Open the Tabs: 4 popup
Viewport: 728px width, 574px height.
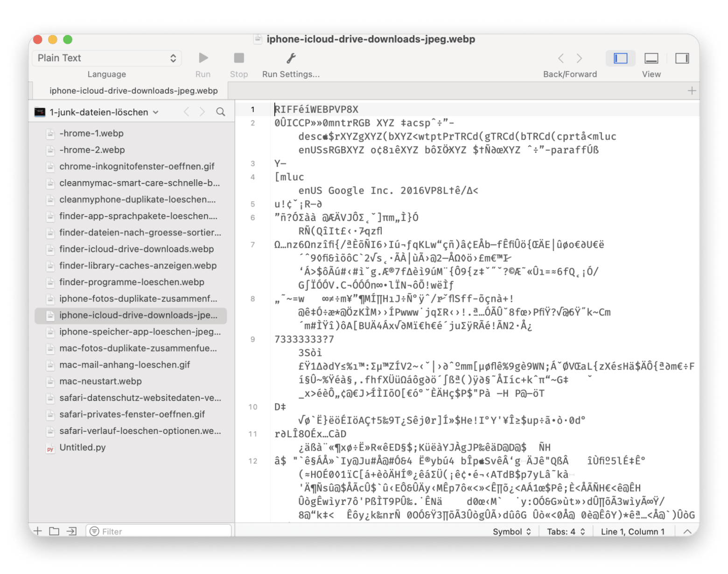coord(566,532)
